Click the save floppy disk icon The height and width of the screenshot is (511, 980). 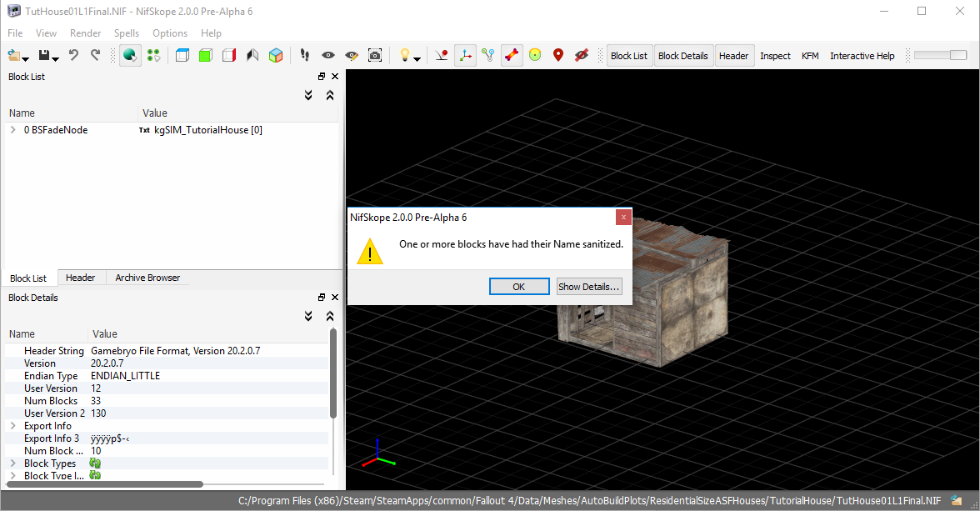coord(43,56)
